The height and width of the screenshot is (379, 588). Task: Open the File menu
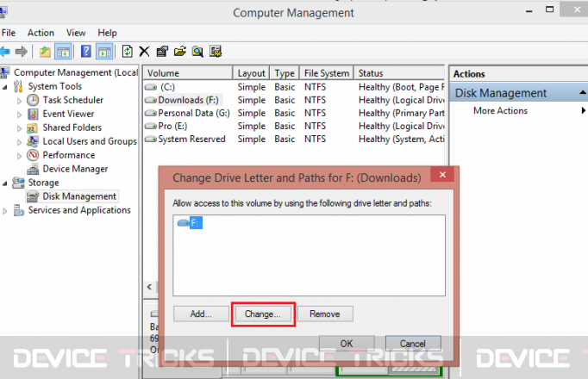coord(9,33)
